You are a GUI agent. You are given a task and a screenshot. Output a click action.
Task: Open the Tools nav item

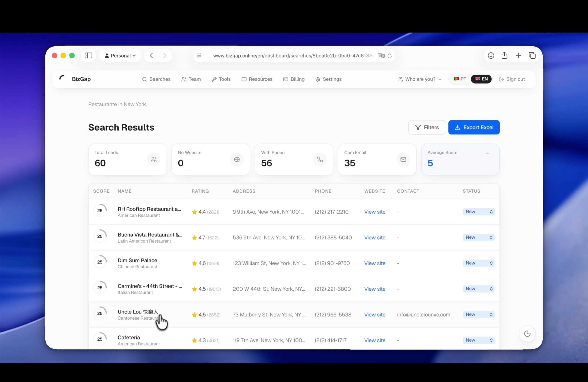point(221,79)
